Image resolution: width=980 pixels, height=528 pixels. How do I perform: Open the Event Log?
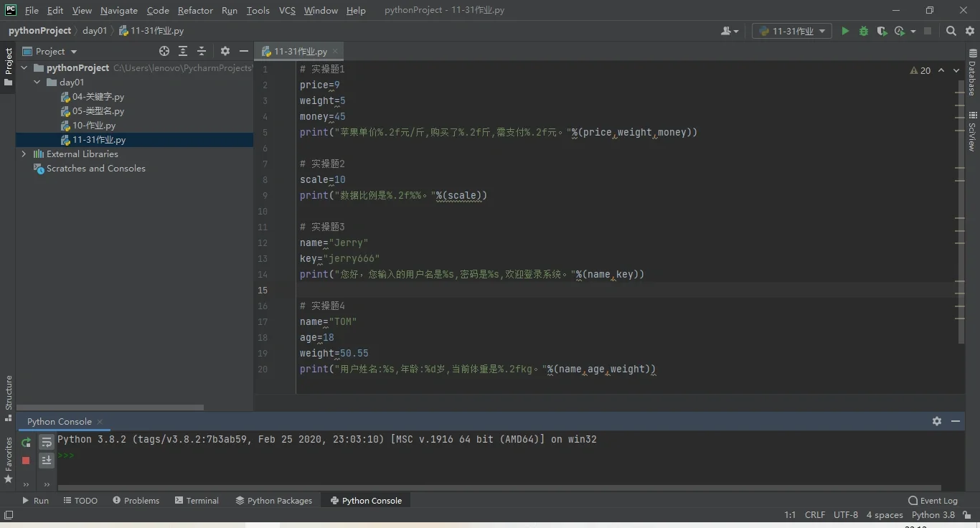pos(933,501)
